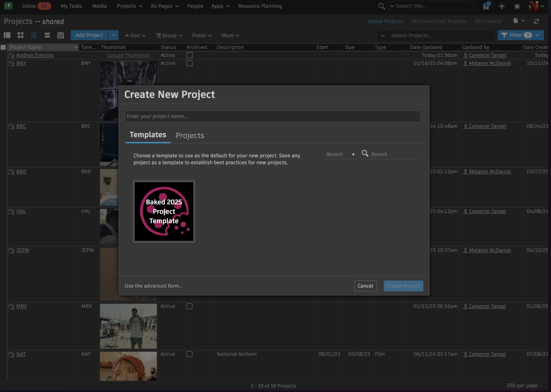The width and height of the screenshot is (551, 392).
Task: Click the refresh page icon
Action: click(x=536, y=21)
